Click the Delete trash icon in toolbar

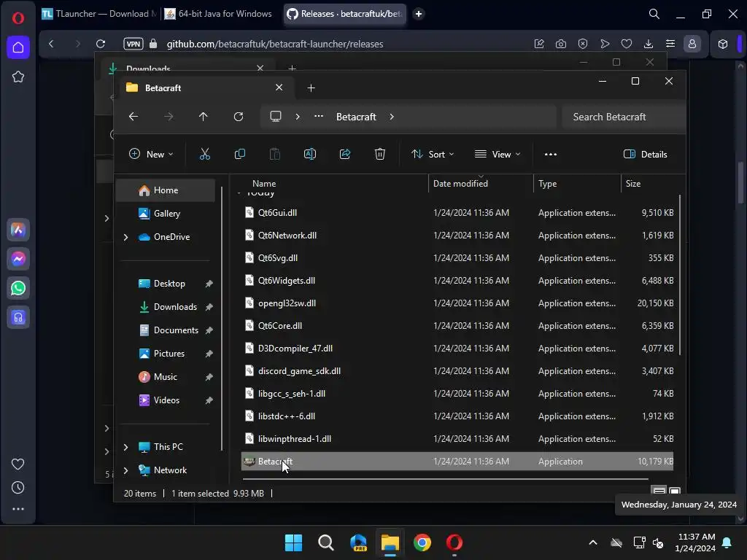(x=379, y=155)
